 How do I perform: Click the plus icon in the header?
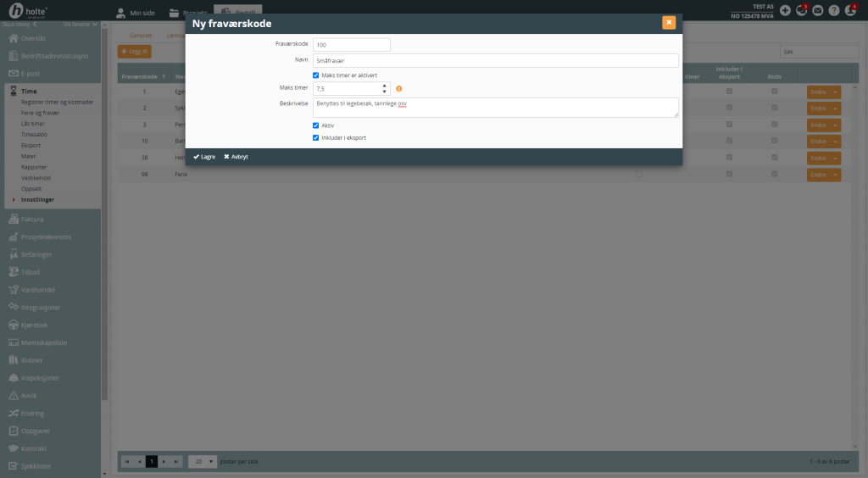coord(785,10)
